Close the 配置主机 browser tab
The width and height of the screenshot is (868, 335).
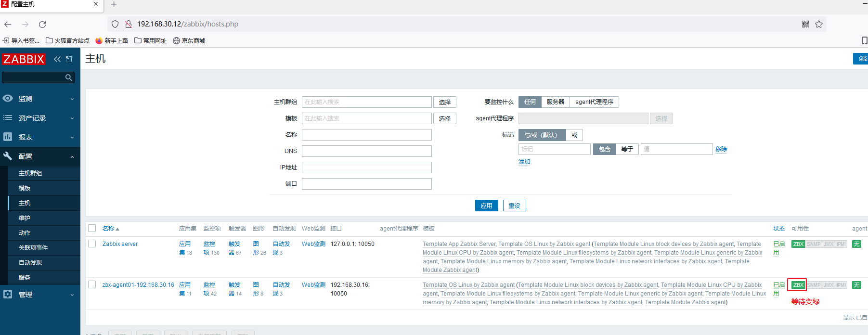click(95, 4)
